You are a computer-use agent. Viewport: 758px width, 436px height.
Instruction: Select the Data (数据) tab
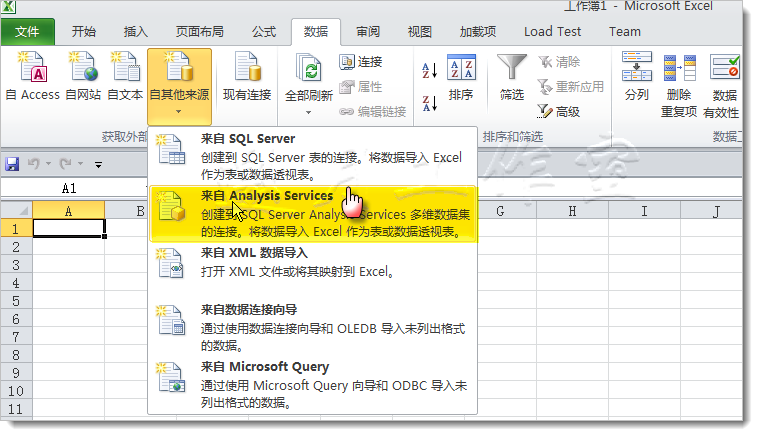(316, 32)
